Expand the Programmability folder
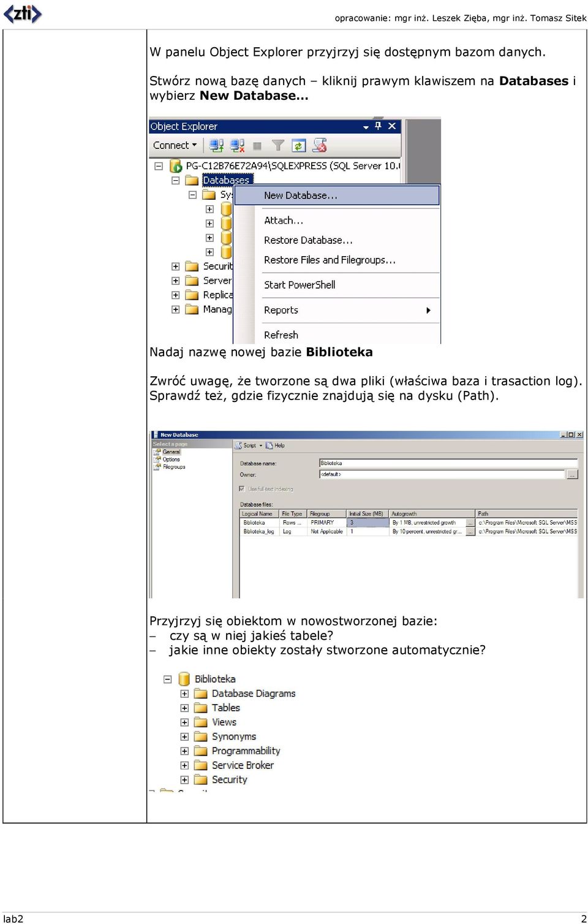Viewport: 588px width, 924px height. click(184, 751)
